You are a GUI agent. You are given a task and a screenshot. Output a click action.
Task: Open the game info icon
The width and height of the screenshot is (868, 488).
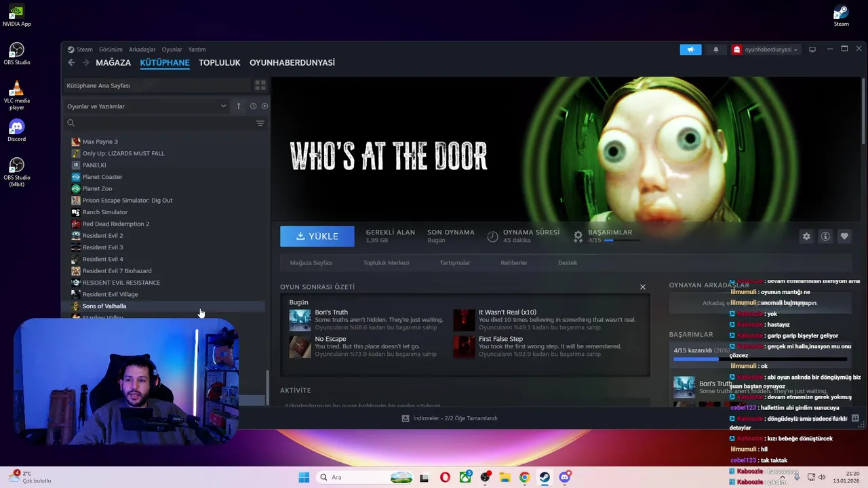825,236
